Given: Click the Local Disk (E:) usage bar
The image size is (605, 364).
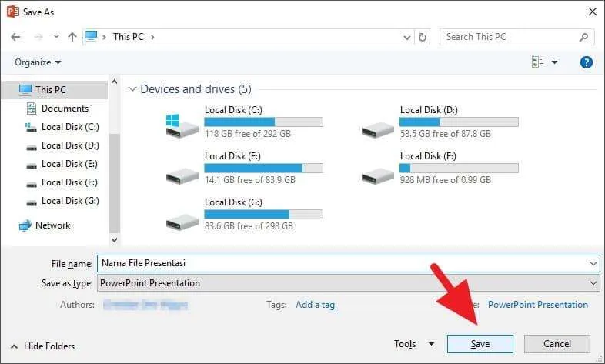Looking at the screenshot, I should [x=263, y=168].
